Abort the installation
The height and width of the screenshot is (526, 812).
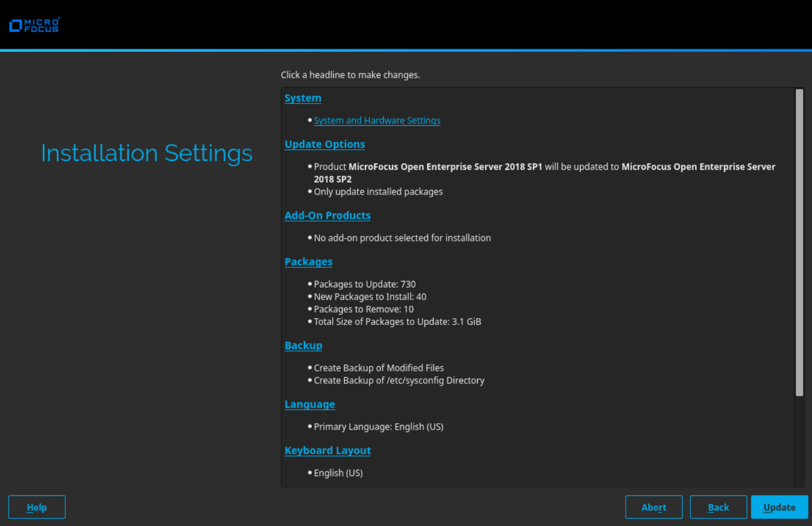click(653, 507)
